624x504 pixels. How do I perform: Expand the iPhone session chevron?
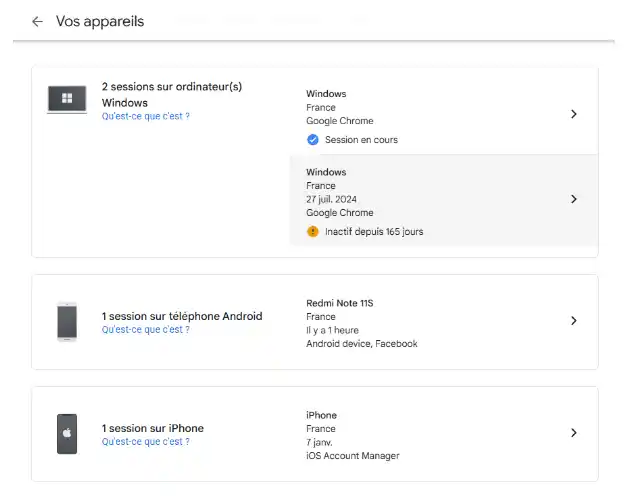573,433
